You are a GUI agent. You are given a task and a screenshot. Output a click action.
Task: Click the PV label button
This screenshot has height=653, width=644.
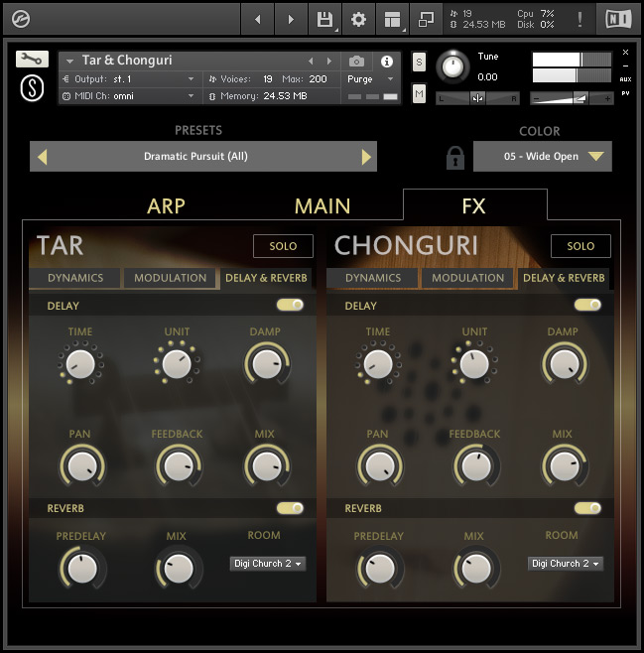(x=625, y=93)
